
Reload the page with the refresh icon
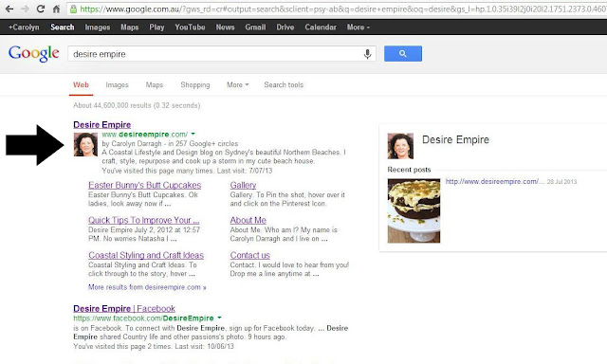(x=40, y=9)
